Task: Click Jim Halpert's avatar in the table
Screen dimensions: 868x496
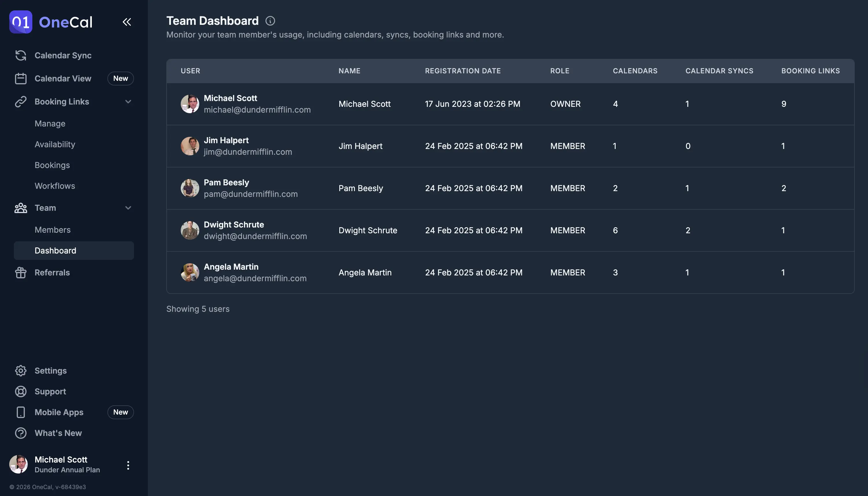Action: [190, 146]
